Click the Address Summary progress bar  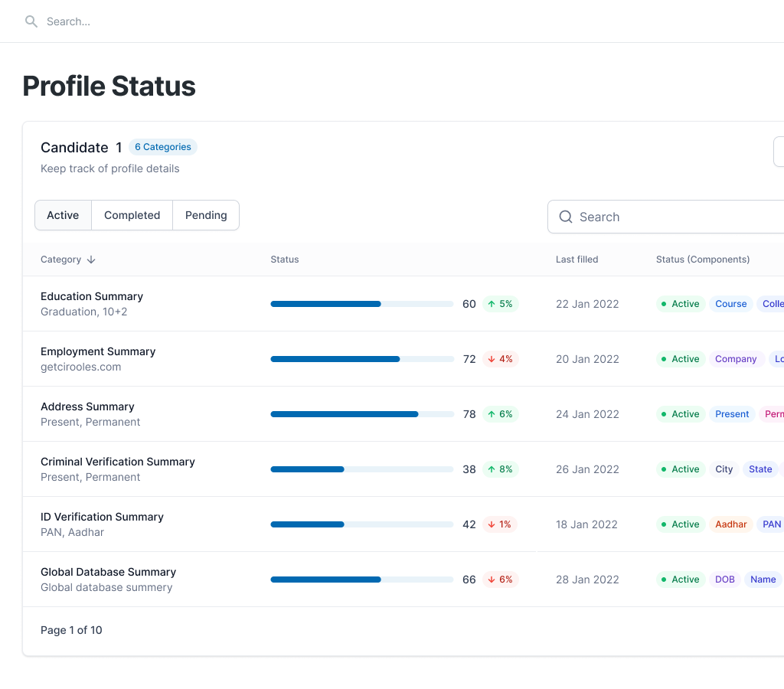pyautogui.click(x=361, y=414)
